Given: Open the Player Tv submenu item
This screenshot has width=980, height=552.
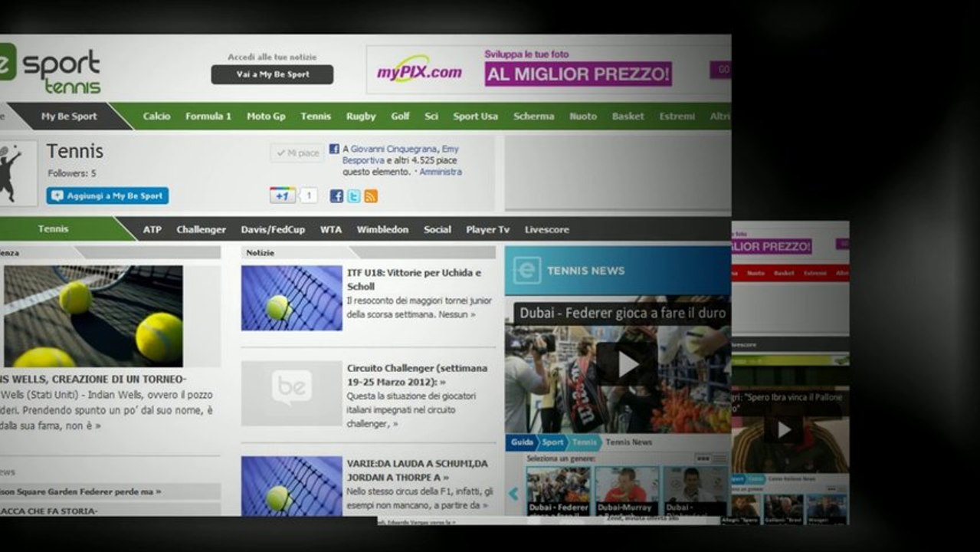Looking at the screenshot, I should [487, 229].
